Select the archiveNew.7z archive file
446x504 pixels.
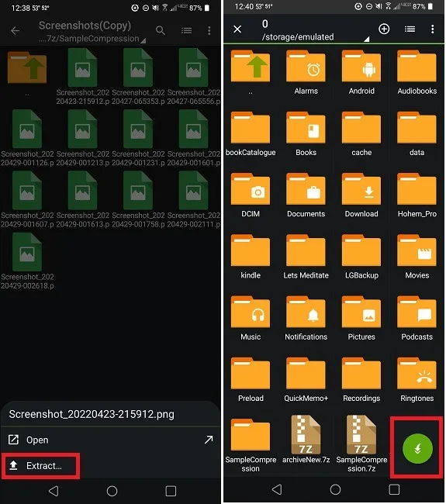(306, 440)
